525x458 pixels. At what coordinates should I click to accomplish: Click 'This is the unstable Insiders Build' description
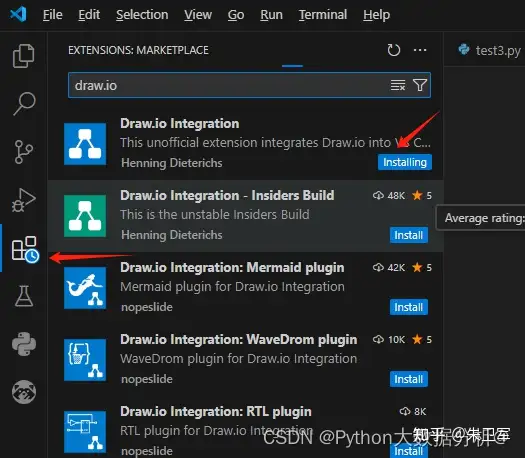point(215,215)
